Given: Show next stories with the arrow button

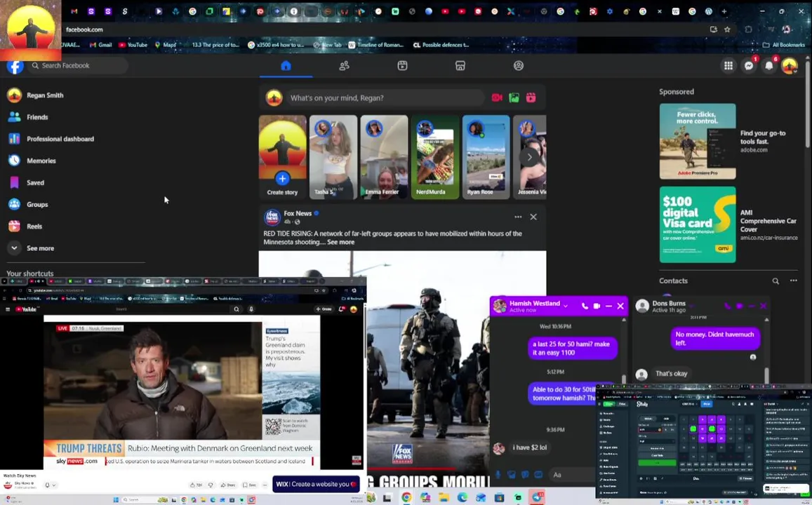Looking at the screenshot, I should pos(529,157).
